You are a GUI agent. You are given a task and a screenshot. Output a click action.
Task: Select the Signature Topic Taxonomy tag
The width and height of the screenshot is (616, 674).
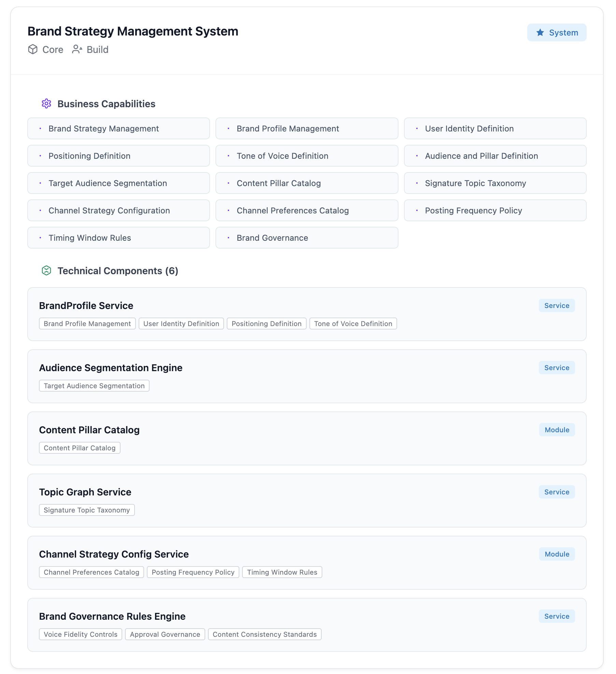pos(87,510)
